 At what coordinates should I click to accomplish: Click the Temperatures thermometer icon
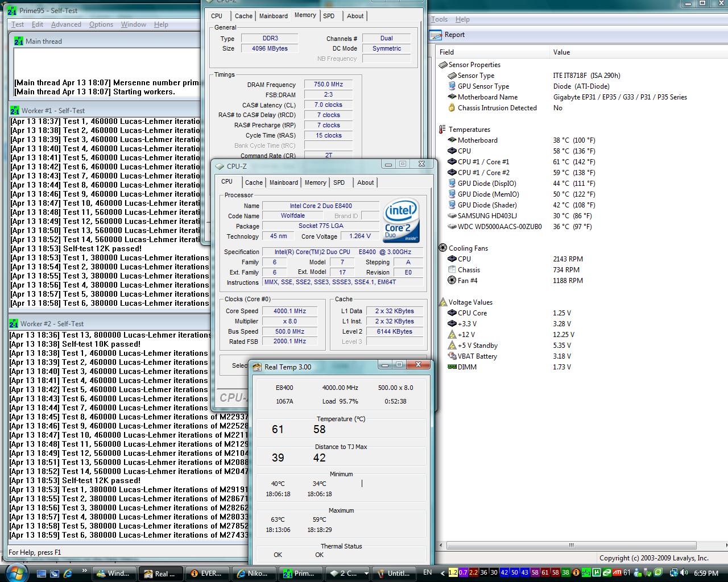[x=443, y=130]
